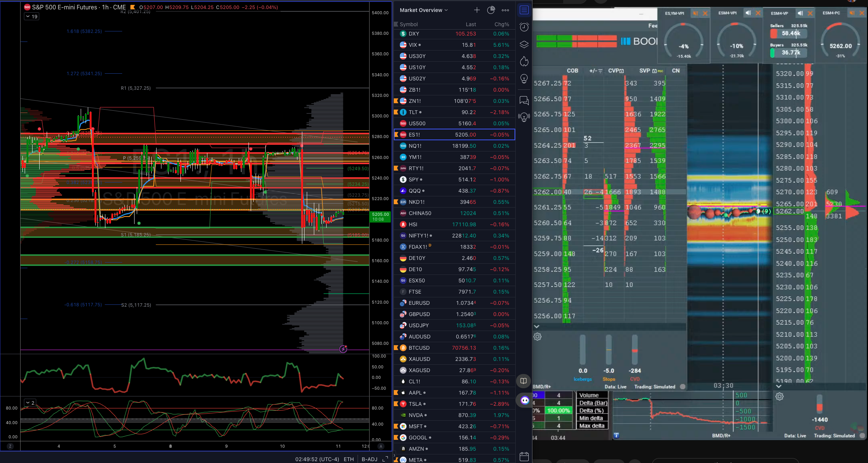Adjust the Icebergs vertical slider
Viewport: 868px width, 463px height.
coord(583,350)
